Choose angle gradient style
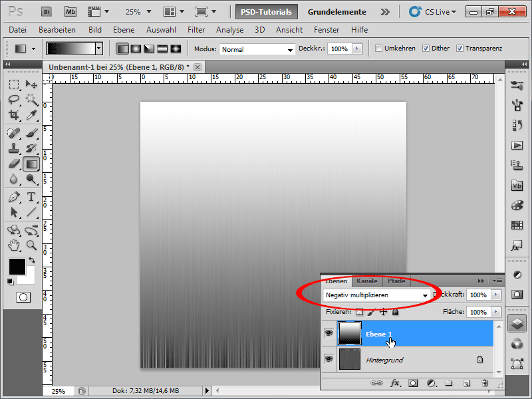 click(x=149, y=49)
